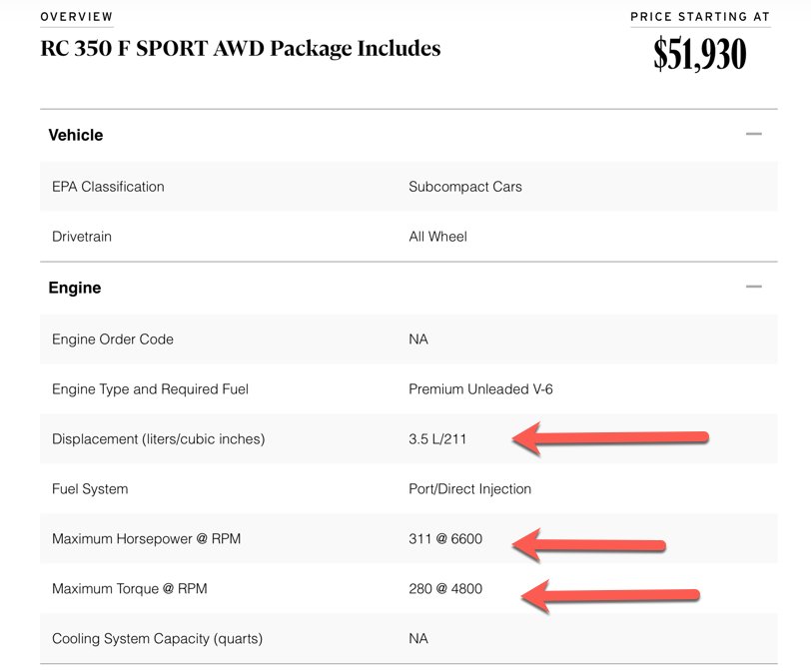Viewport: 811px width, 672px height.
Task: Select the Fuel System label
Action: pos(90,489)
